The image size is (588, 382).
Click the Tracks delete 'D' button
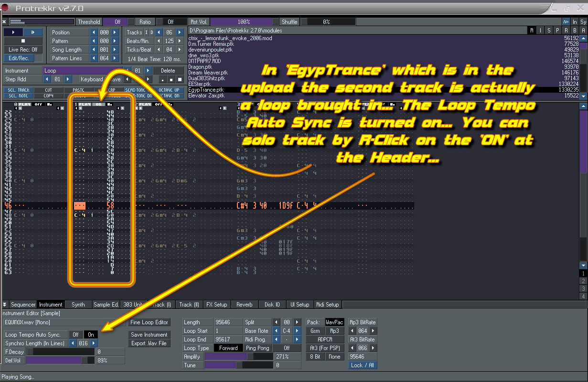pyautogui.click(x=151, y=32)
